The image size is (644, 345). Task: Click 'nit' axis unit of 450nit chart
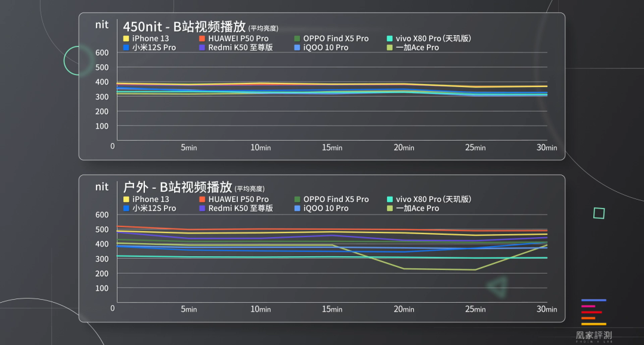coord(102,25)
